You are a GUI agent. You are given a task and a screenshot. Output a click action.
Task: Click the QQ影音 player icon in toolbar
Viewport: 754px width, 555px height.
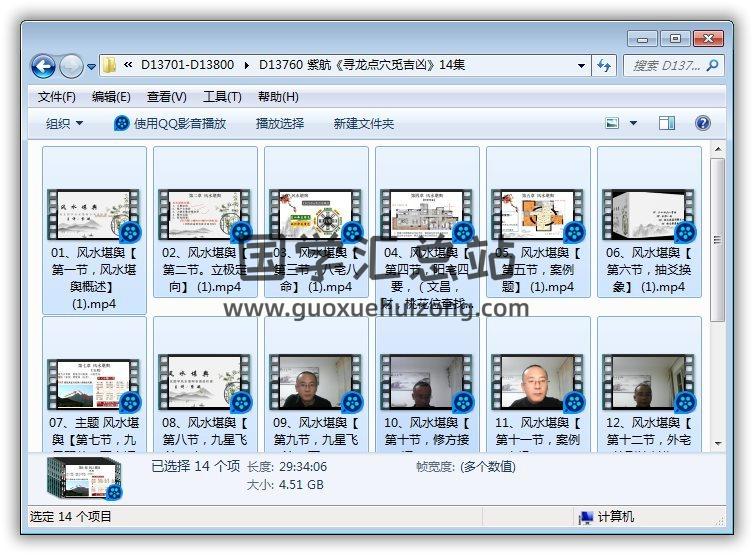pyautogui.click(x=122, y=123)
